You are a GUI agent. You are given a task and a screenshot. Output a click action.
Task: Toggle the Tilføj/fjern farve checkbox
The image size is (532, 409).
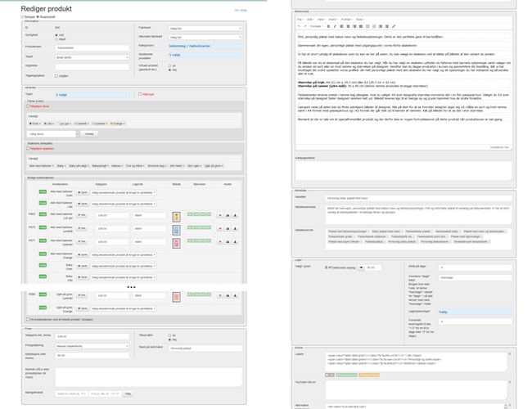pyautogui.click(x=29, y=106)
